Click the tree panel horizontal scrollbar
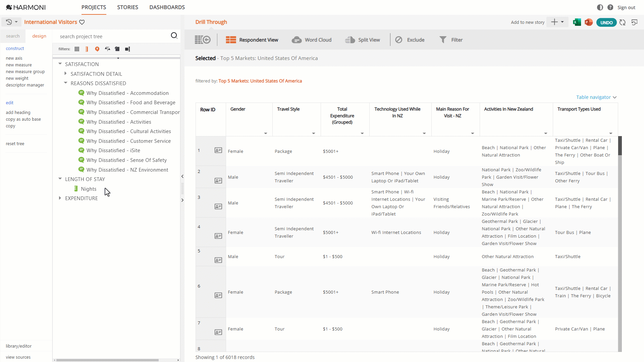Screen dimensions: 644x362 [107, 360]
